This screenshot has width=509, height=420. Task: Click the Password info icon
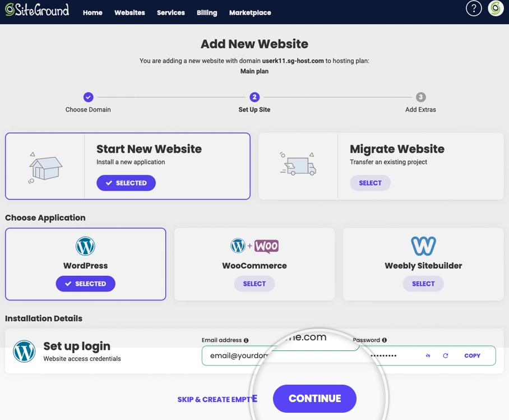click(x=385, y=340)
